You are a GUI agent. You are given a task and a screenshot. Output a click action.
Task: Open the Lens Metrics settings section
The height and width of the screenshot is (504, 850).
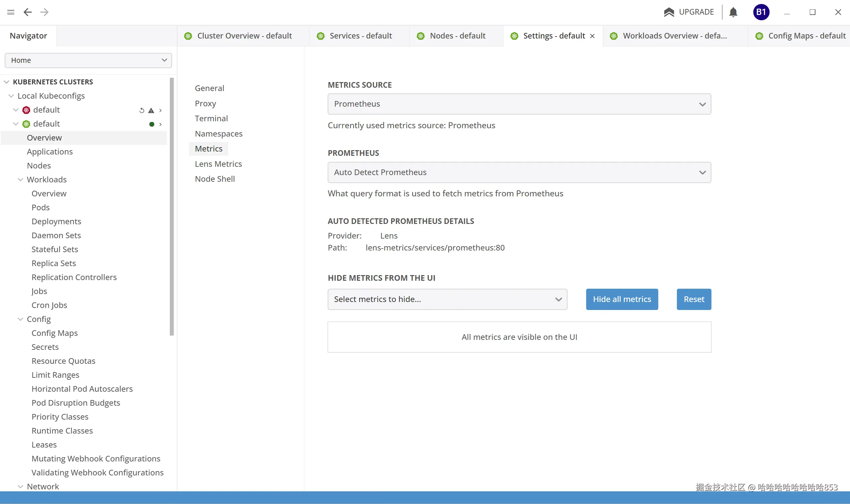pyautogui.click(x=218, y=164)
